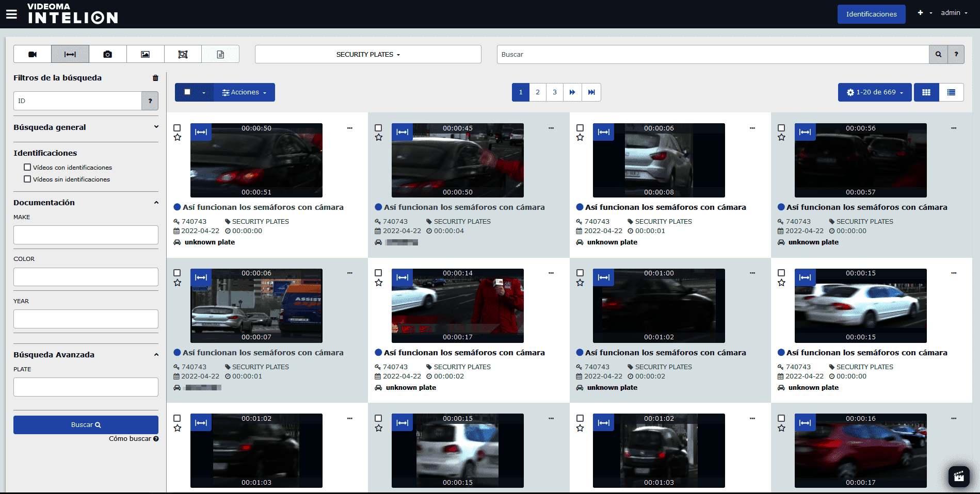Click the search magnifier icon

tap(938, 54)
